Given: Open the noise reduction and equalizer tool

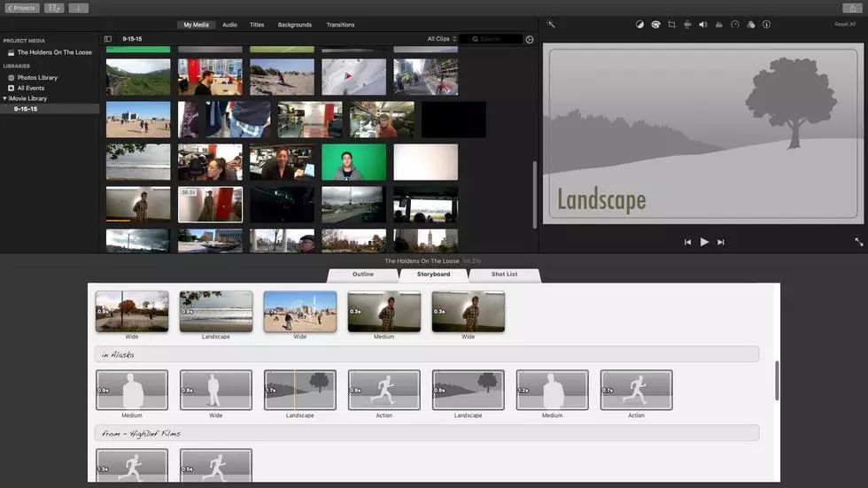Looking at the screenshot, I should pos(719,25).
